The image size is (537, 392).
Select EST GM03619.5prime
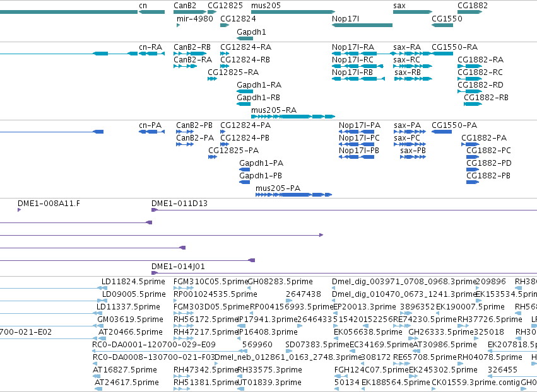coord(130,320)
